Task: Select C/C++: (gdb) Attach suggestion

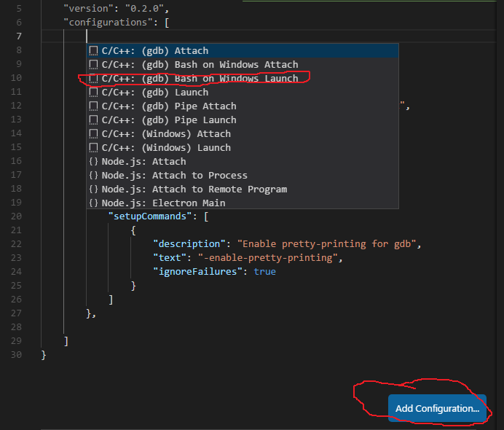Action: pos(243,51)
